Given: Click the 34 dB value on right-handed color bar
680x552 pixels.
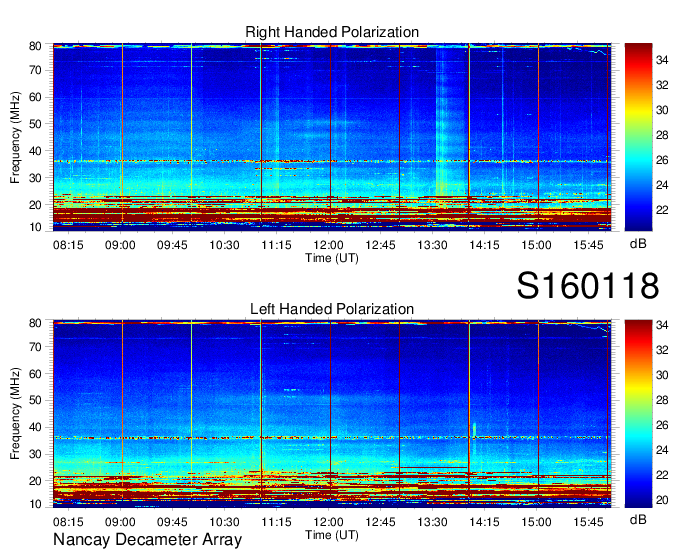Looking at the screenshot, I should 662,60.
